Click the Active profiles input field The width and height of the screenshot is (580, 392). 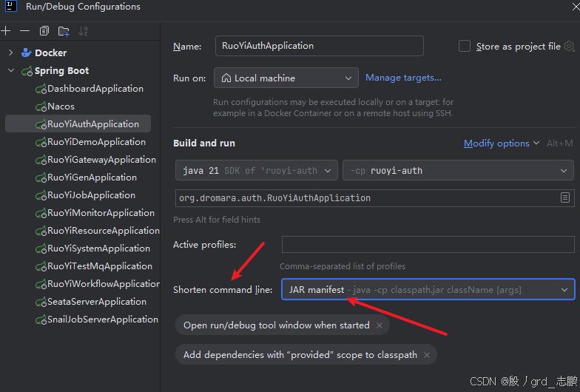coord(428,245)
